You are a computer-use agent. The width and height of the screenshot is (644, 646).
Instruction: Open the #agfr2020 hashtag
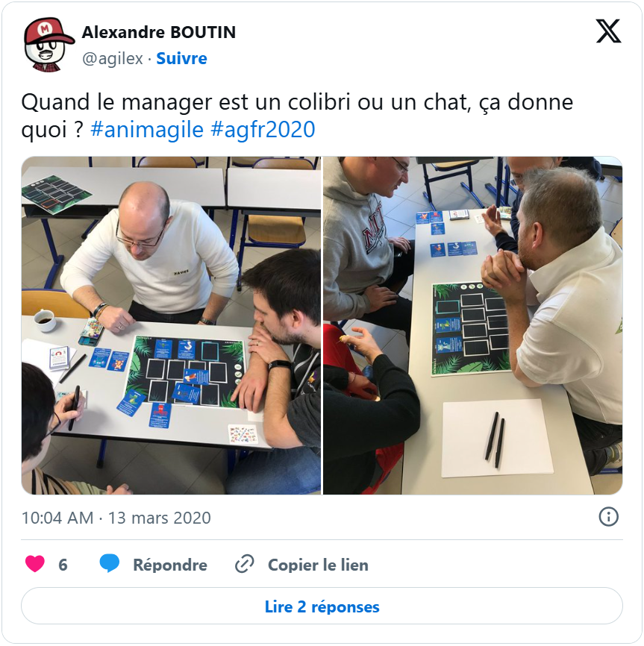tap(263, 130)
